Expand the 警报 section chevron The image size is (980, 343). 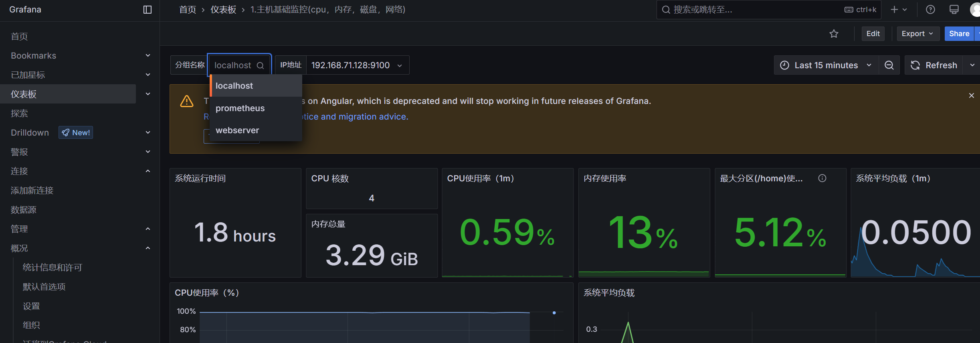(148, 152)
